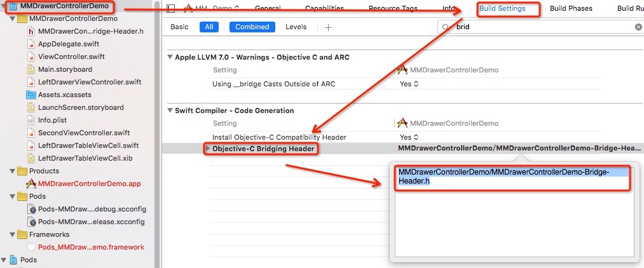This screenshot has width=644, height=268.
Task: Collapse the MMDrawerControllerDemo project root triangle
Action: (3, 6)
